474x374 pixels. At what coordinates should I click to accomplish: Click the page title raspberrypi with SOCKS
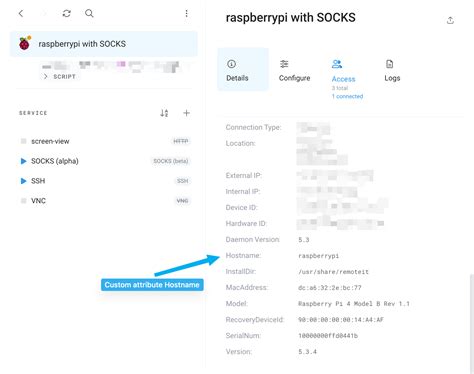290,18
